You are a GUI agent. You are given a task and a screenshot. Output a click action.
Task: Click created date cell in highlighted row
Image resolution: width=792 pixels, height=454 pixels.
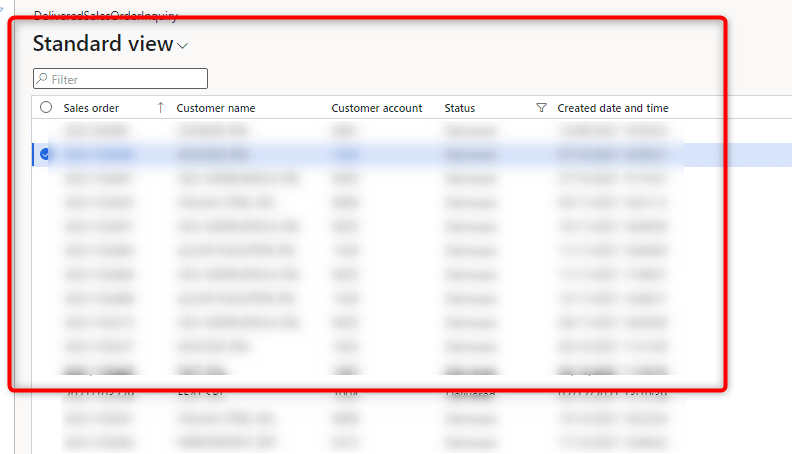pos(612,155)
